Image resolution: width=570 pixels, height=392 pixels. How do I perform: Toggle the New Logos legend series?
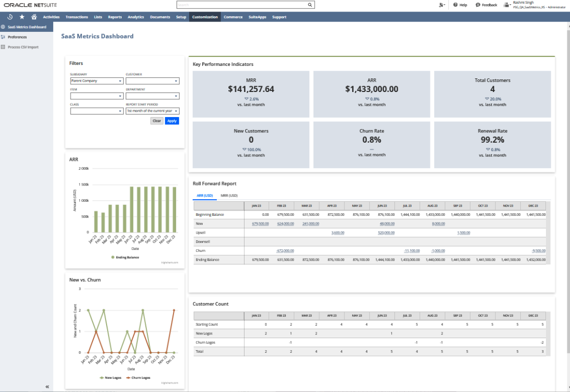coord(111,378)
